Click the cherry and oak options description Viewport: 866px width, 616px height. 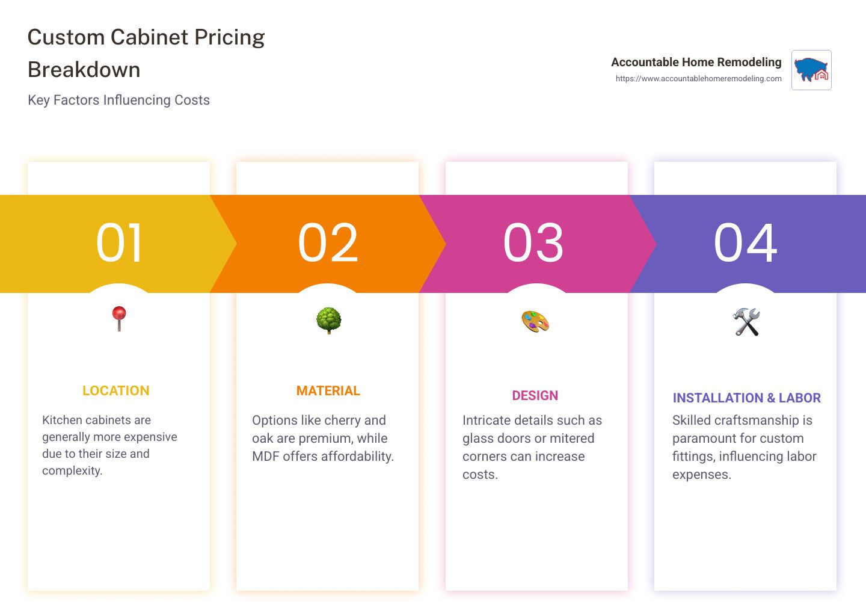323,438
